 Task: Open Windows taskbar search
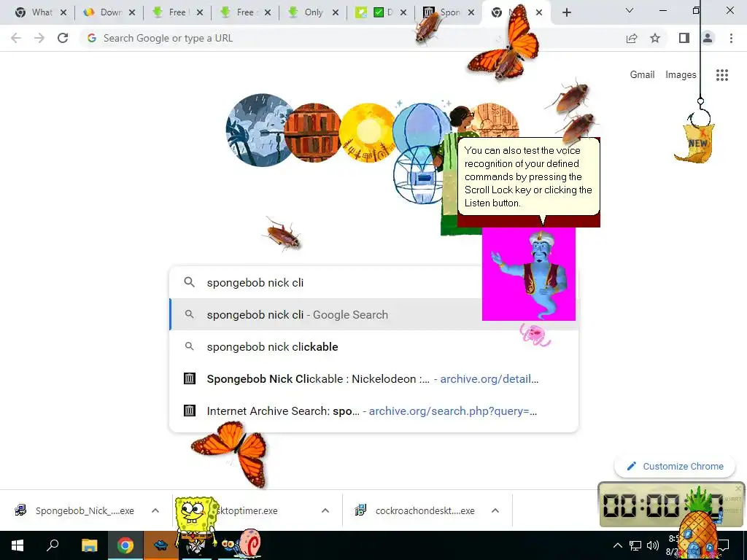click(53, 545)
